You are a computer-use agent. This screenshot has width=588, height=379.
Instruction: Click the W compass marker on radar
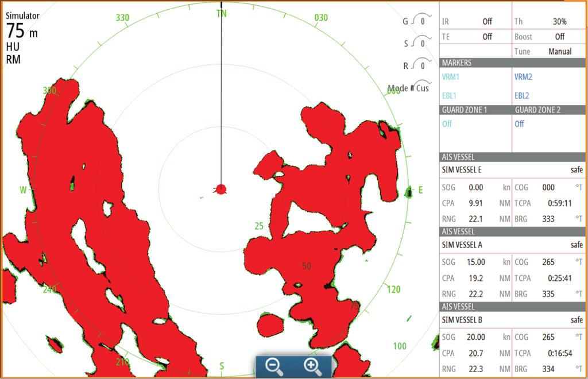point(23,190)
